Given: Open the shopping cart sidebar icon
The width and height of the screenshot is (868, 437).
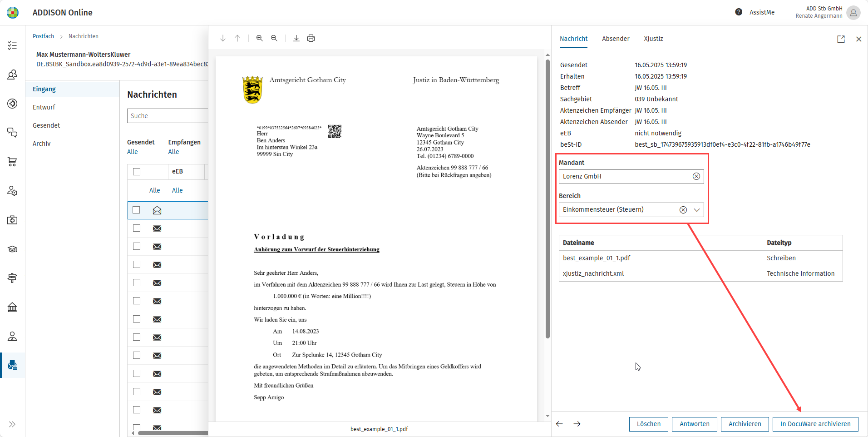Looking at the screenshot, I should [x=12, y=162].
